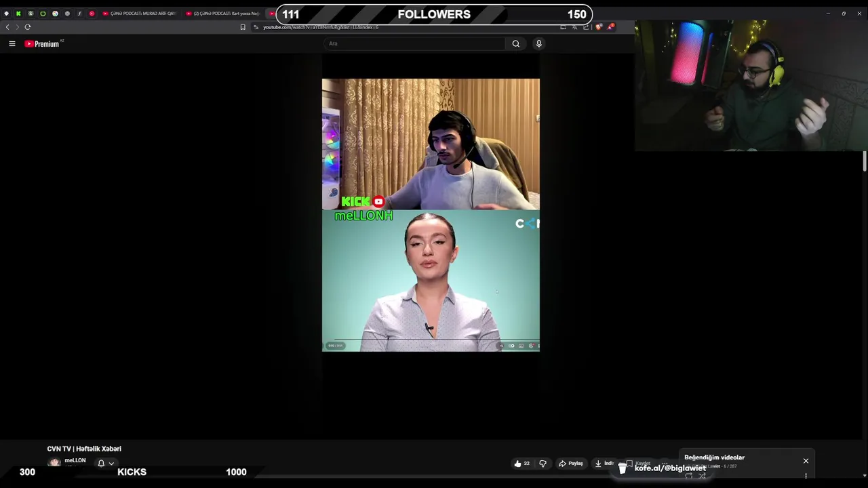This screenshot has width=868, height=488.
Task: Close the 'Beğendiğim videolar' playlist panel
Action: [806, 461]
